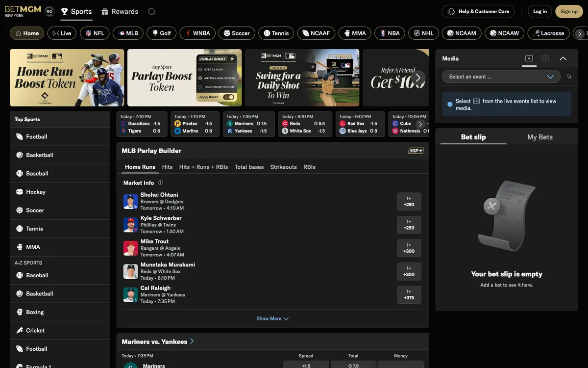Image resolution: width=588 pixels, height=368 pixels.
Task: Click the Baseball icon in A-Z Sports list
Action: 20,275
